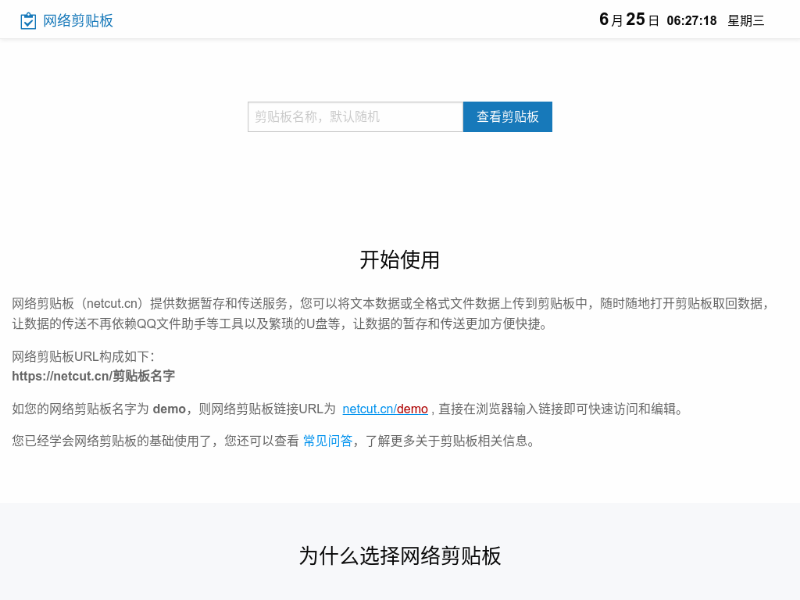Click the 开始使用 heading
The height and width of the screenshot is (600, 800).
(x=399, y=260)
